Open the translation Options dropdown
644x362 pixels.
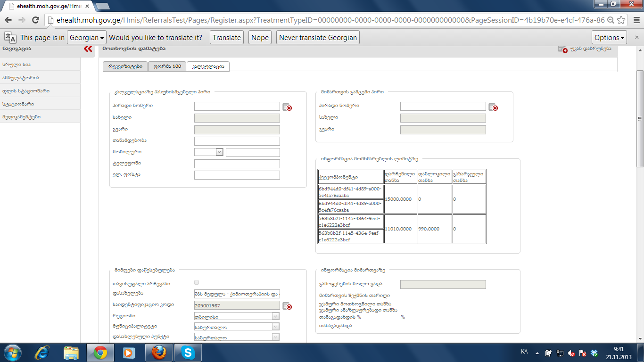(x=609, y=38)
